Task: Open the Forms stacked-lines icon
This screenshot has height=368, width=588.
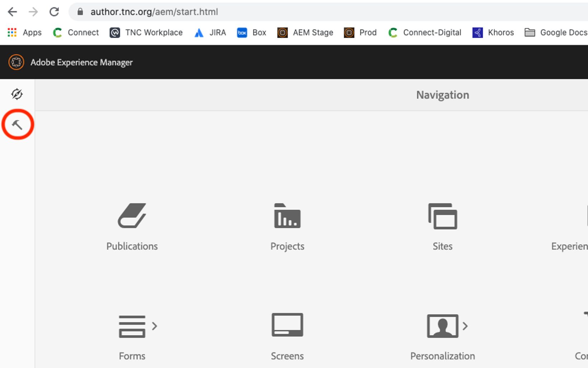Action: pos(132,326)
